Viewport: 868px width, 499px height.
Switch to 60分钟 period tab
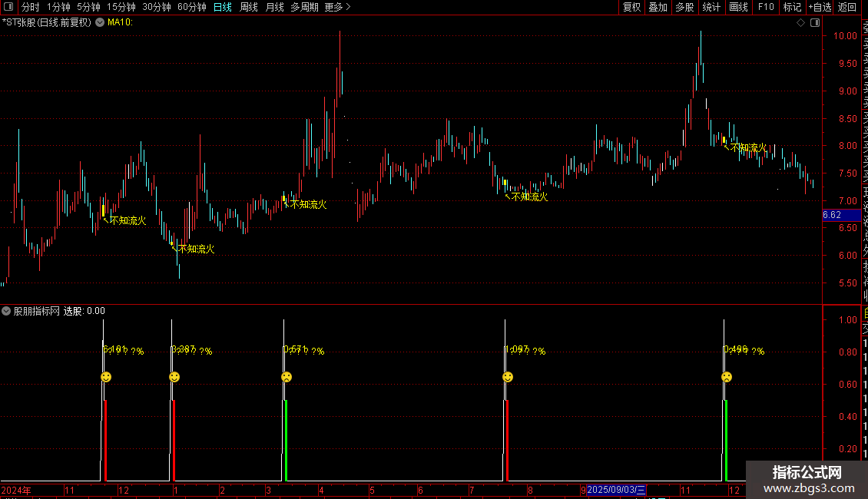coord(191,7)
